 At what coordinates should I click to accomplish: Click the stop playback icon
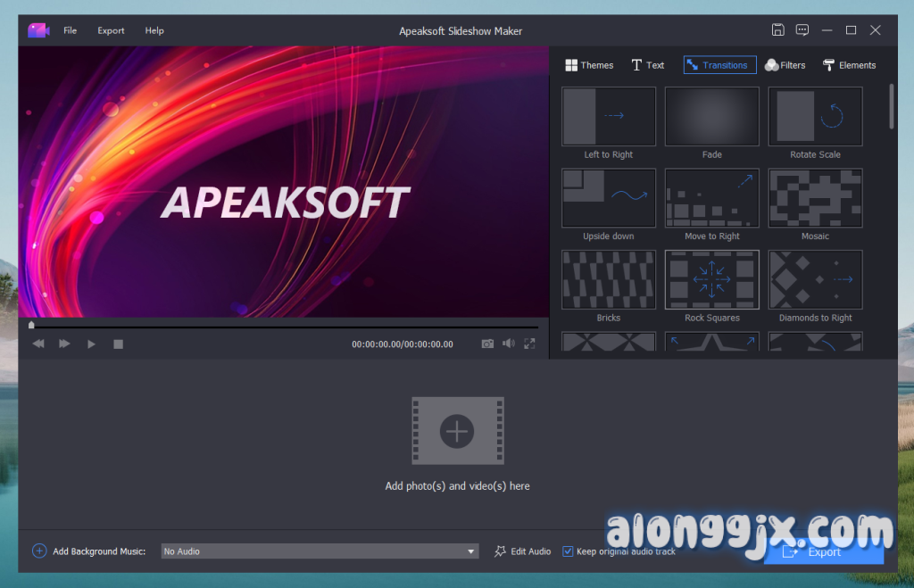[118, 344]
